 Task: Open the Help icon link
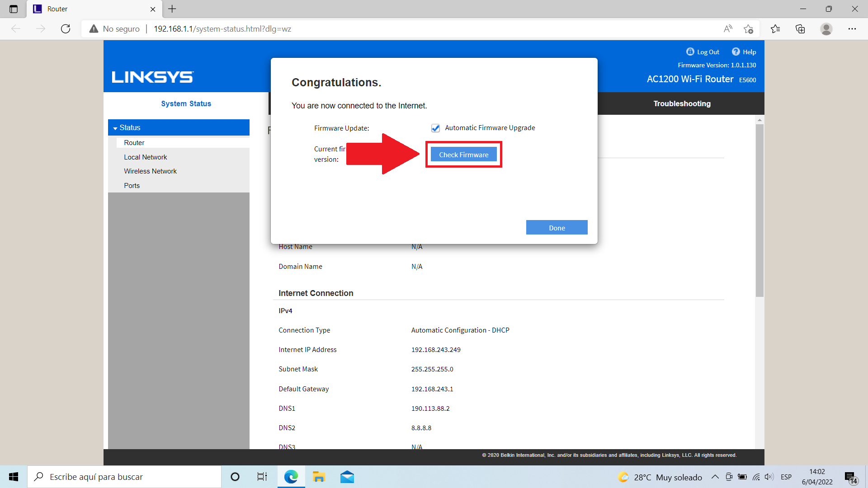736,52
